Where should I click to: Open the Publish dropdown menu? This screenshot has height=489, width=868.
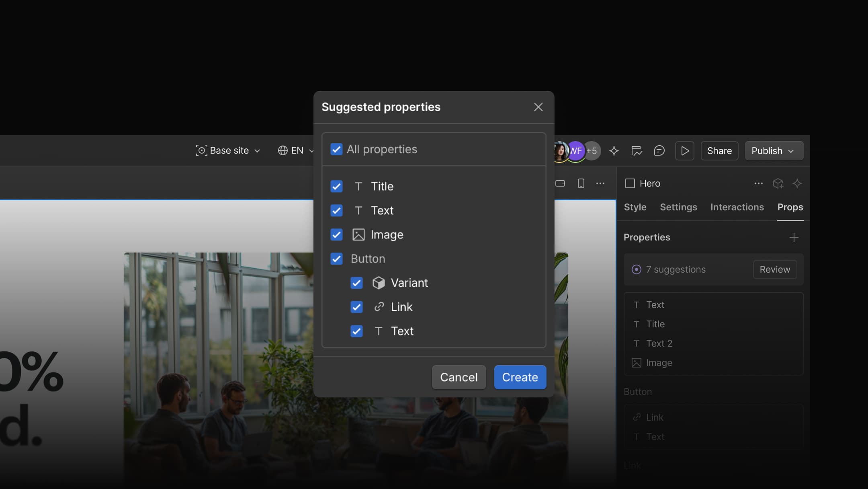point(774,151)
